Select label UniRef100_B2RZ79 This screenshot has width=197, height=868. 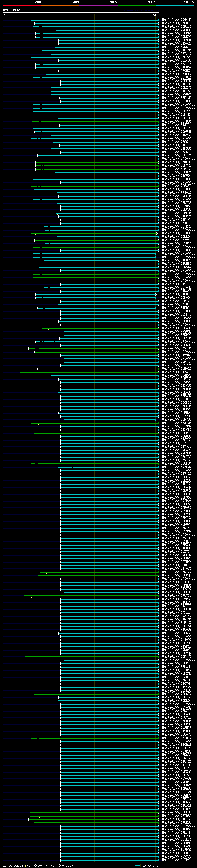176,111
